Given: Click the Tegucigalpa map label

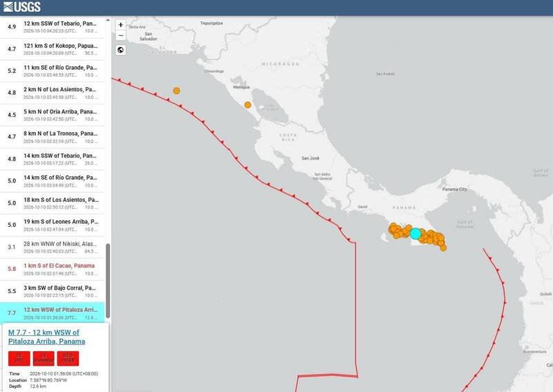Looking at the screenshot, I should pos(212,24).
